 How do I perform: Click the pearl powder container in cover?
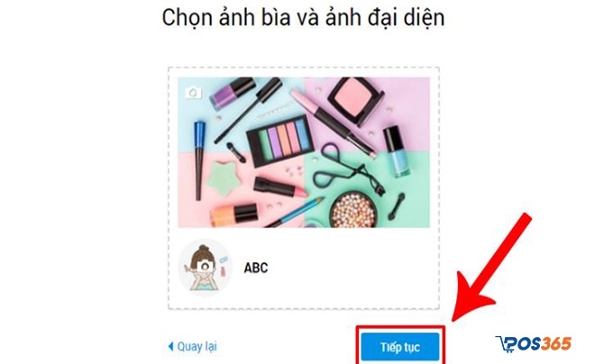353,208
